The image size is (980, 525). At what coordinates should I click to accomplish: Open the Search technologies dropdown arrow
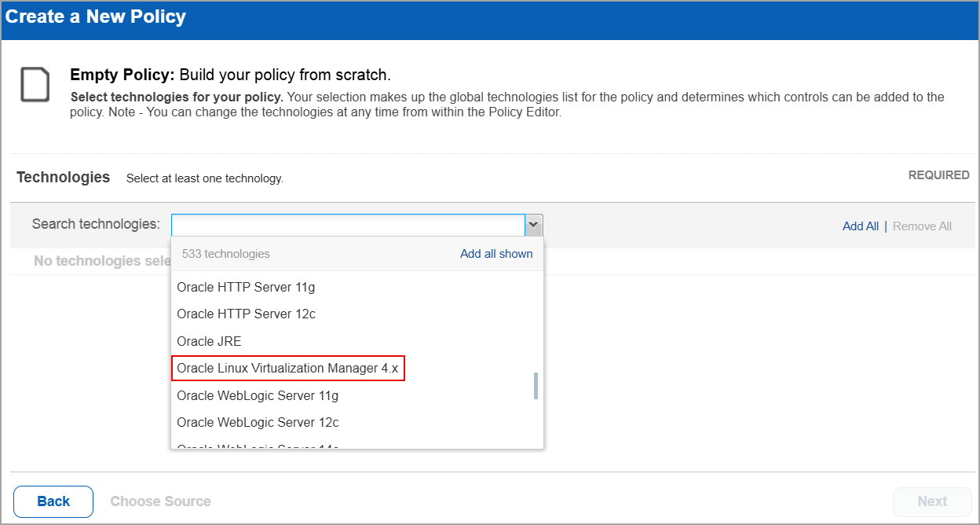[x=533, y=226]
